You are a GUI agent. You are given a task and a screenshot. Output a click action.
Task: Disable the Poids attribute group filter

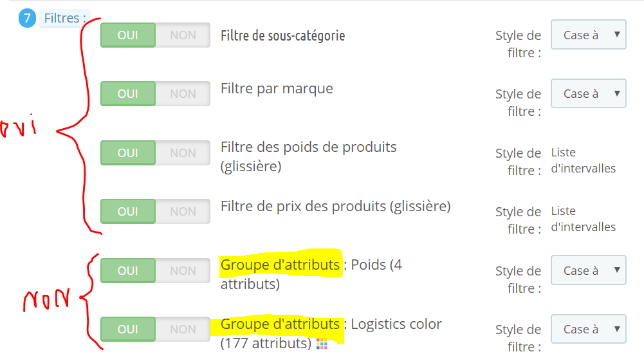click(183, 270)
